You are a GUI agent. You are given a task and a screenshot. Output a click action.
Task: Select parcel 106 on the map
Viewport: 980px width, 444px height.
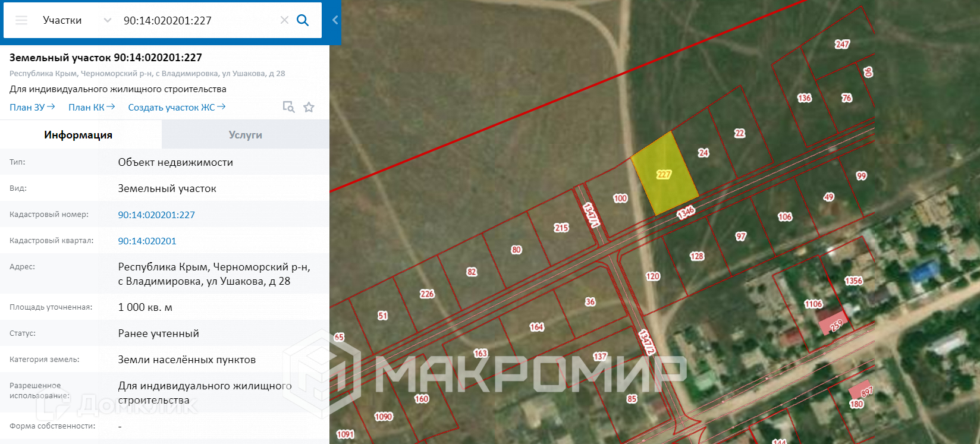click(785, 217)
